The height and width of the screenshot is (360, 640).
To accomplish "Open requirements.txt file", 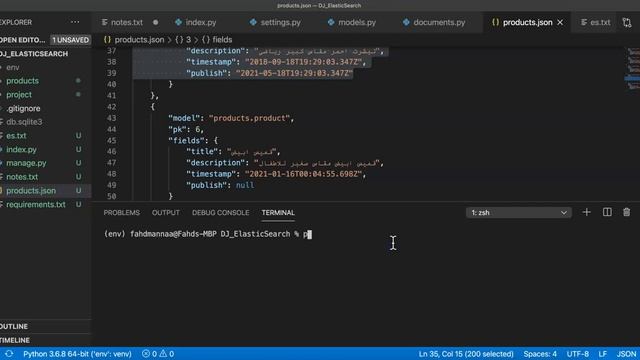I will coord(36,204).
